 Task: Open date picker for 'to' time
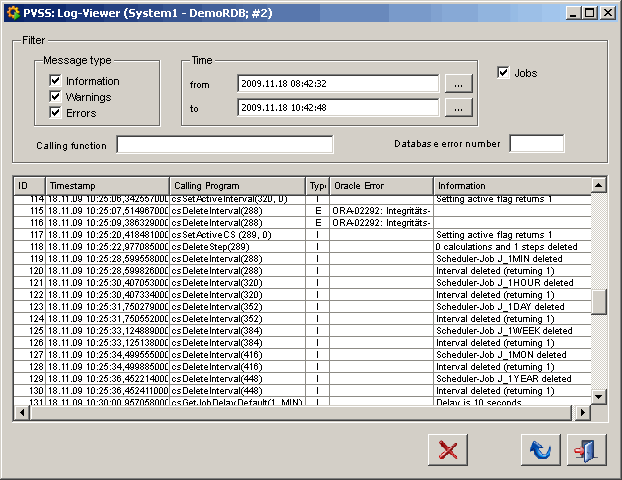point(457,107)
